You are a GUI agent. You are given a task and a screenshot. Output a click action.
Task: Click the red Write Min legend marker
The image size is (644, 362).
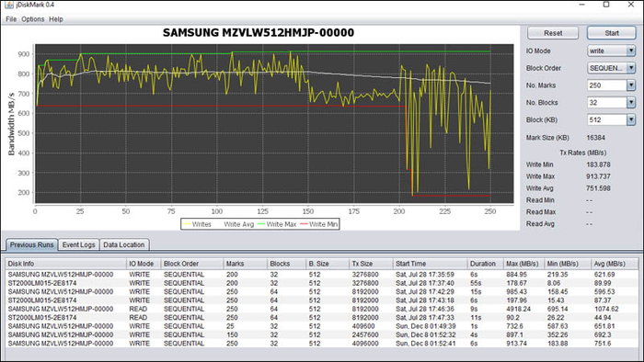[304, 224]
